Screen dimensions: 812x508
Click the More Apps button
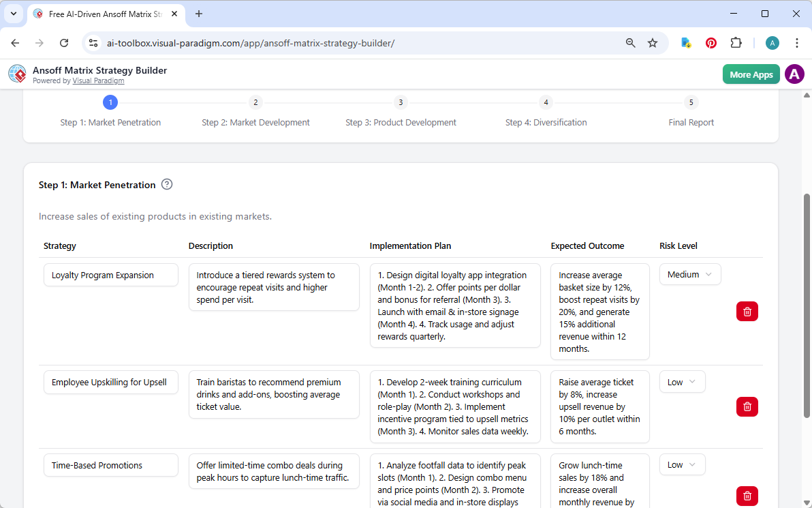[x=751, y=74]
